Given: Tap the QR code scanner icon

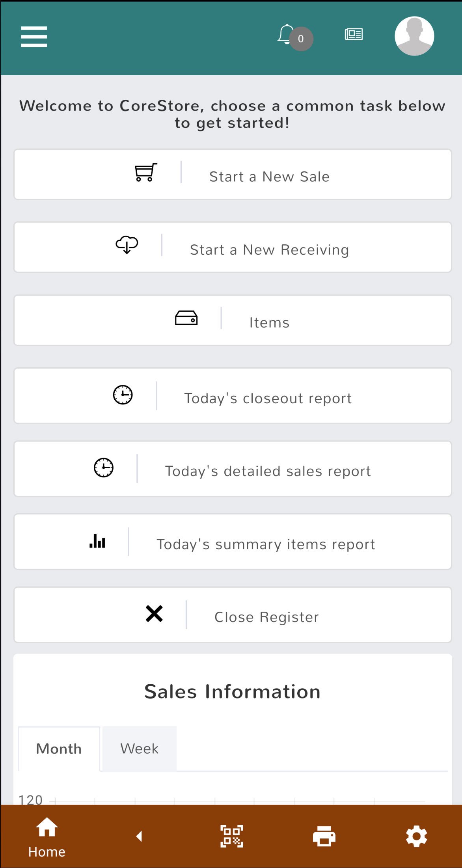Looking at the screenshot, I should (x=231, y=836).
